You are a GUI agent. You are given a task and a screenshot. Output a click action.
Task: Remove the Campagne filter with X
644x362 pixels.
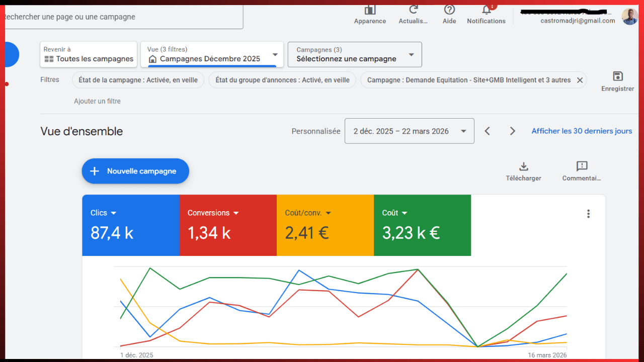(580, 80)
